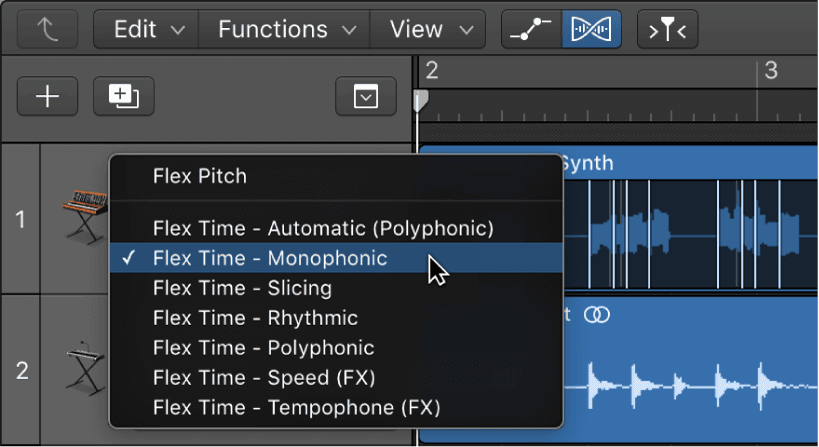
Task: Open global tracks disclosure button
Action: point(366,96)
